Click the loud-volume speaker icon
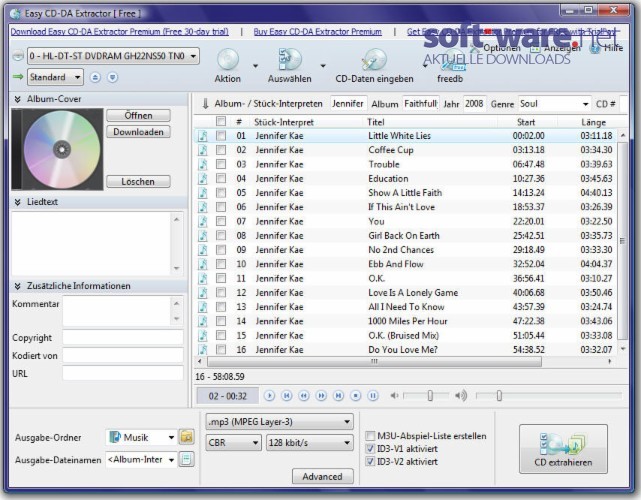Viewport: 641px width, 500px height. [x=461, y=395]
